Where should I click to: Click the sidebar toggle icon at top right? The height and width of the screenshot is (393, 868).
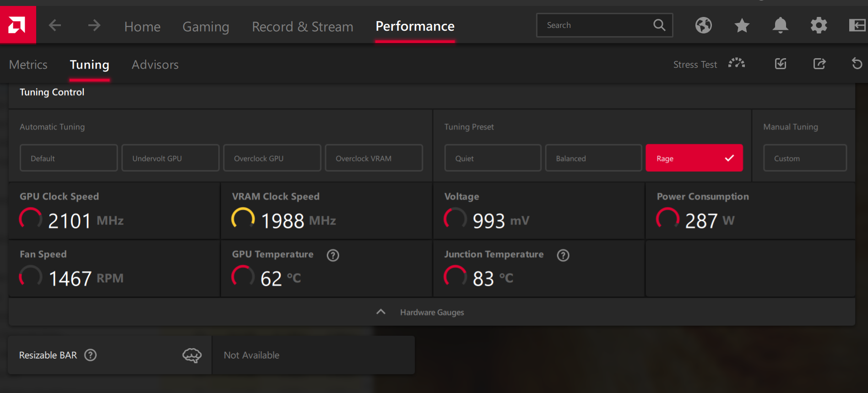point(857,25)
